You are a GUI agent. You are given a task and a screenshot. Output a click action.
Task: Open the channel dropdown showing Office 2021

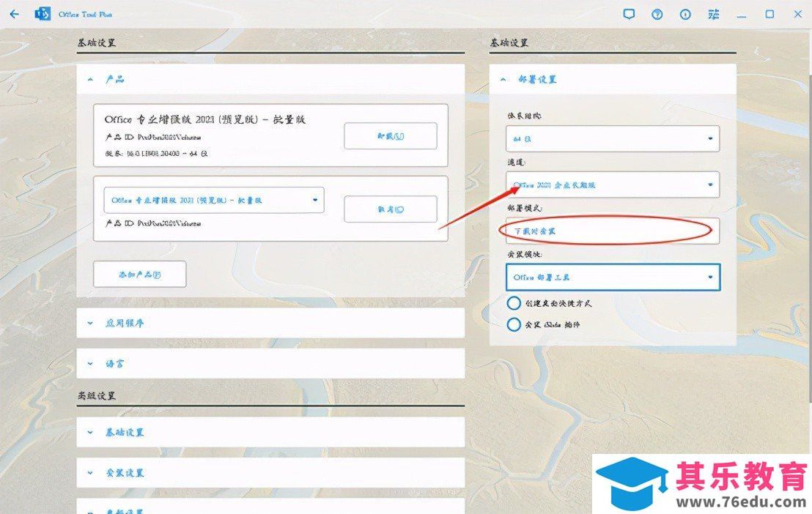point(613,185)
